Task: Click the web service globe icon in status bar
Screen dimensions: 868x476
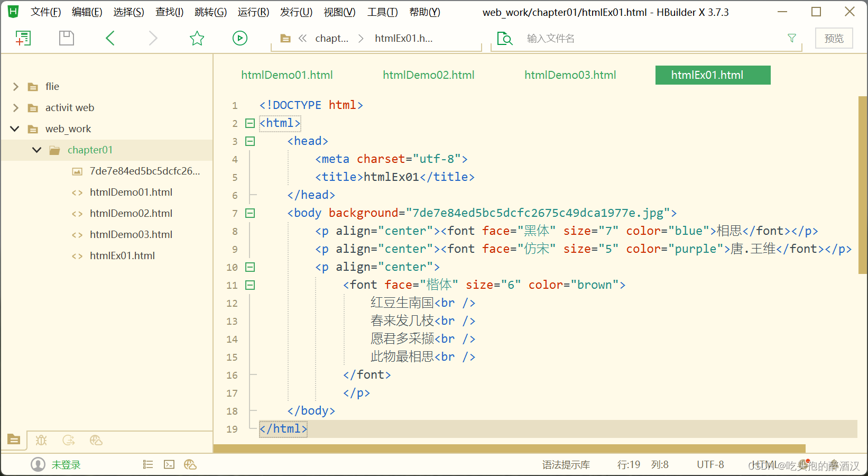Action: pyautogui.click(x=190, y=464)
